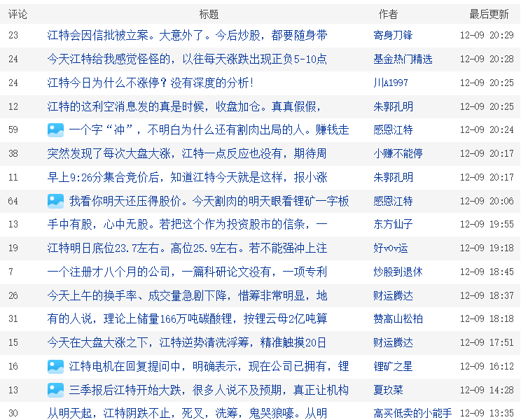View author profile 寄身刀锋
Image resolution: width=521 pixels, height=420 pixels.
click(x=393, y=35)
